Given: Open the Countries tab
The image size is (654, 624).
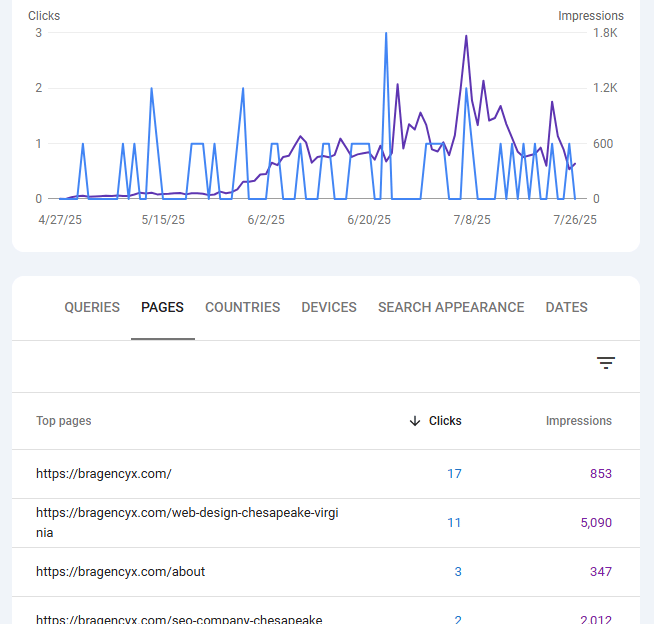Looking at the screenshot, I should (242, 307).
